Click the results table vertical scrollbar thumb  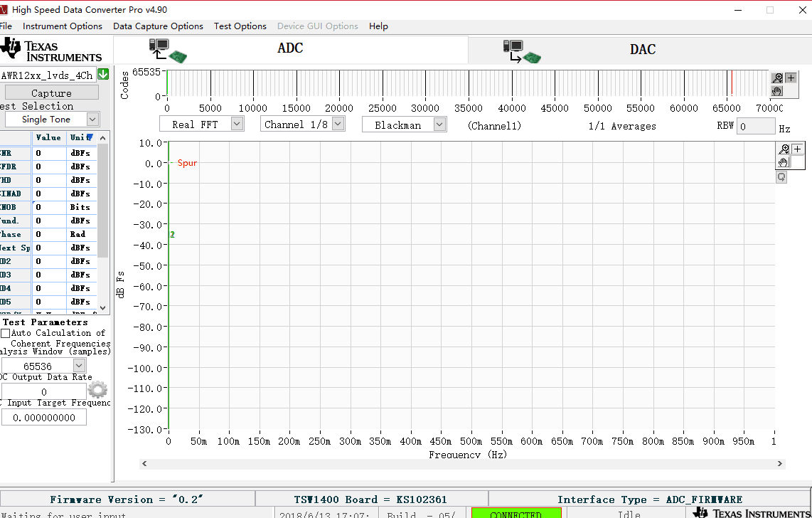(x=102, y=201)
